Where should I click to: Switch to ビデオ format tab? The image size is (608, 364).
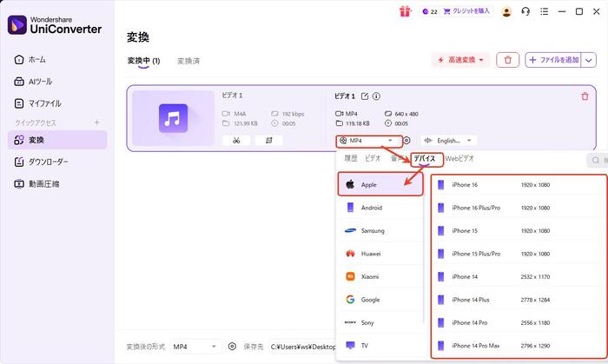tap(373, 158)
